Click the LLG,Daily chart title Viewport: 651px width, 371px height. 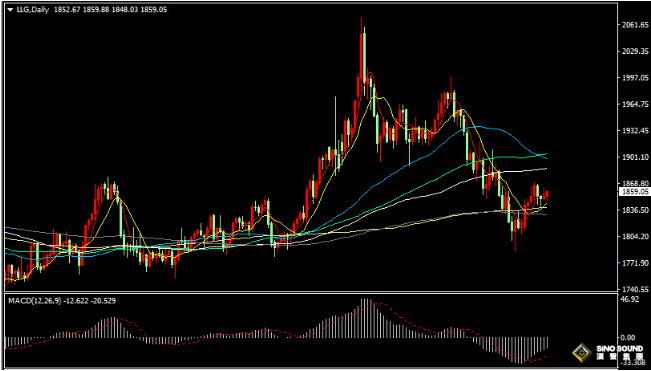(32, 10)
